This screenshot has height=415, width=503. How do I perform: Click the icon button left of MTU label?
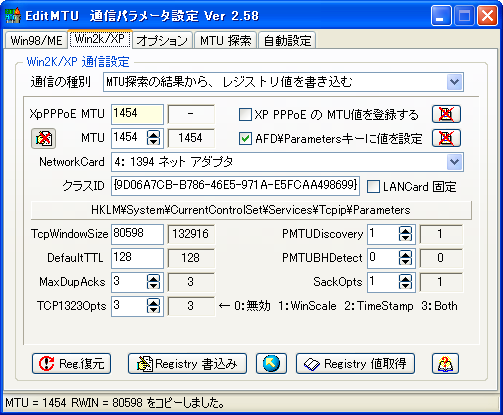pos(43,138)
